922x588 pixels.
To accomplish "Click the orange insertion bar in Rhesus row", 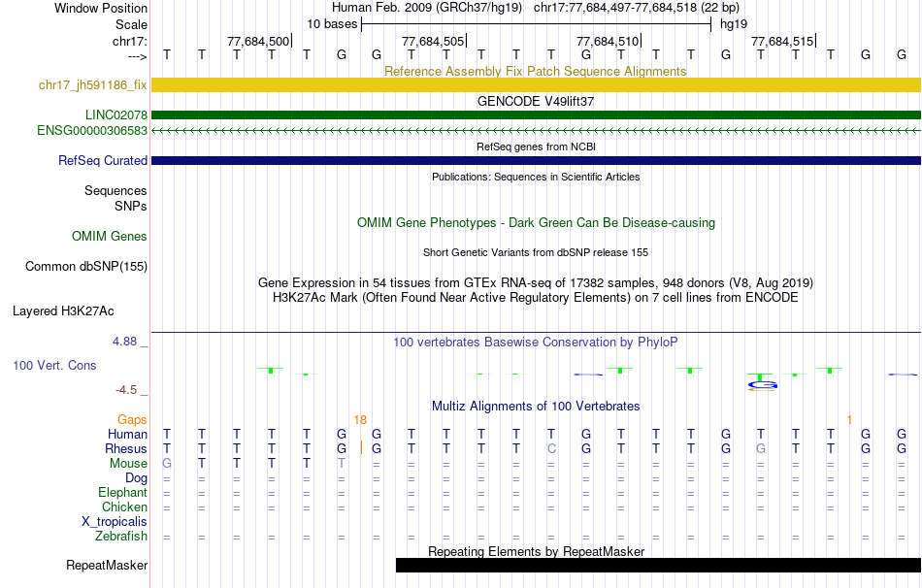I will click(x=361, y=448).
